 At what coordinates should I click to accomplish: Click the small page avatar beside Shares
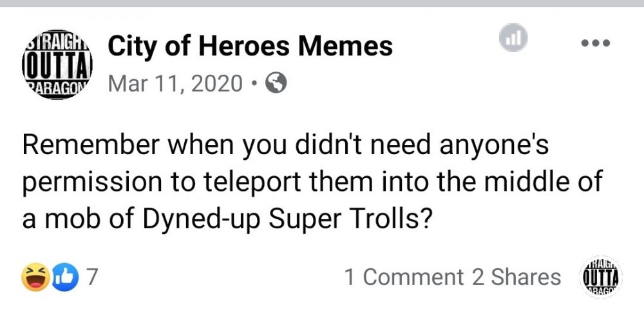pos(601,277)
